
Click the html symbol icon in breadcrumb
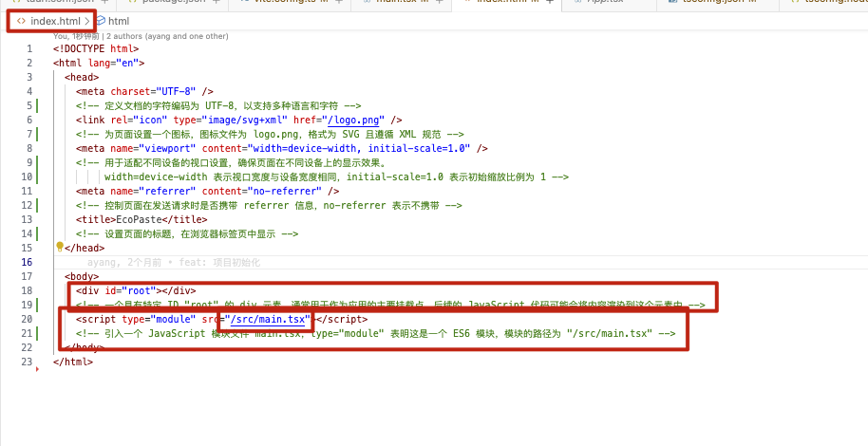(100, 21)
